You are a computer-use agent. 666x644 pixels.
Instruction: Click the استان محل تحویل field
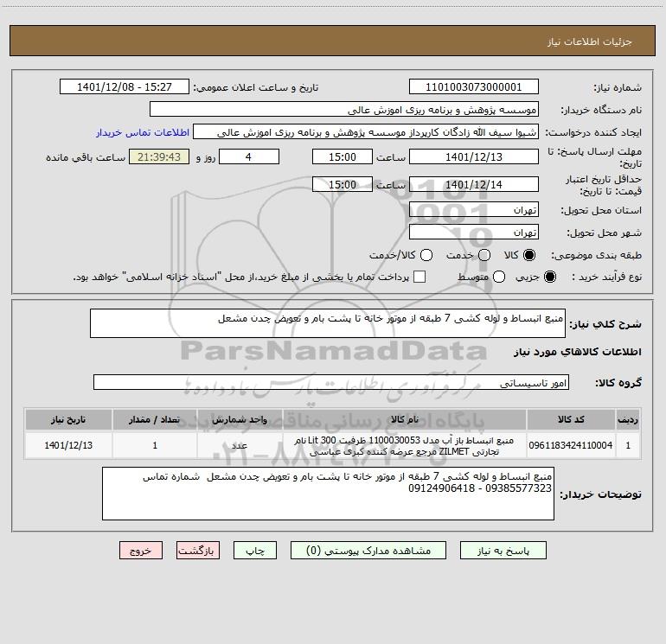coord(474,210)
